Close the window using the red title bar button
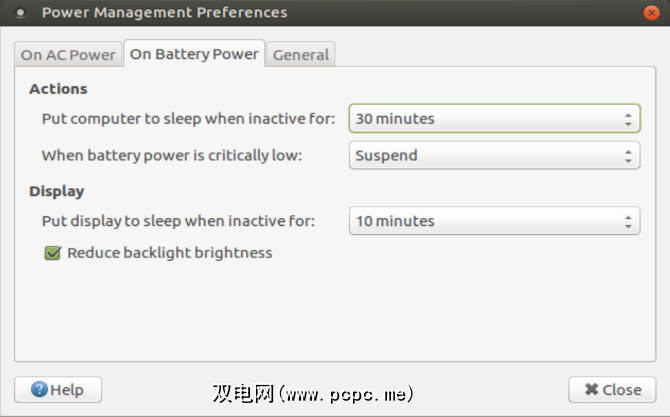Screen dimensions: 670x417 (650, 13)
